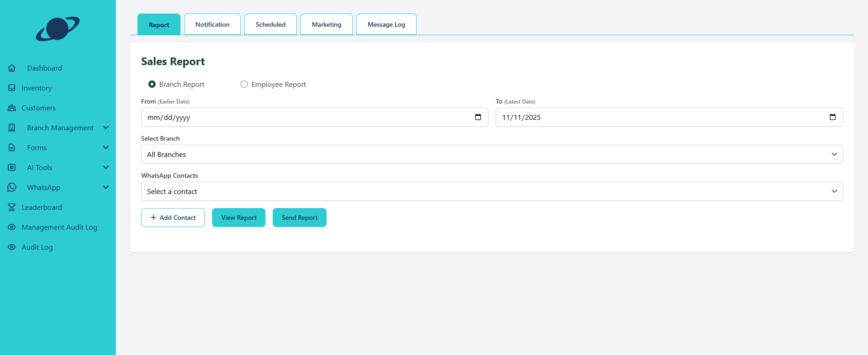Open the Select Branch dropdown
This screenshot has width=868, height=355.
(x=492, y=154)
